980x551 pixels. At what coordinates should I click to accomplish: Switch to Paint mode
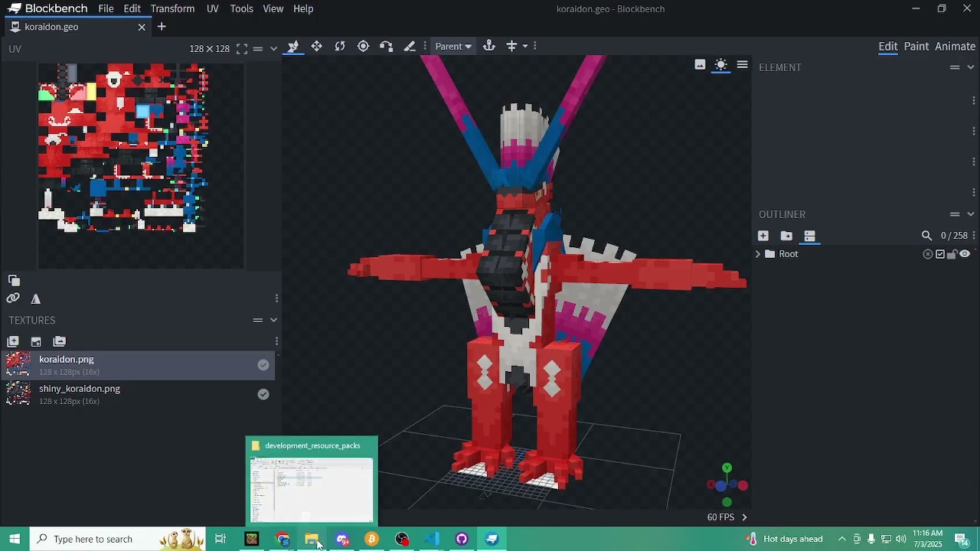click(916, 47)
